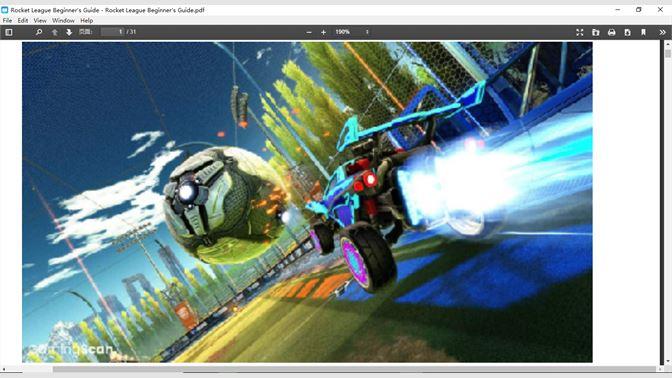Toggle the sidebar panel
The image size is (672, 378).
(9, 32)
